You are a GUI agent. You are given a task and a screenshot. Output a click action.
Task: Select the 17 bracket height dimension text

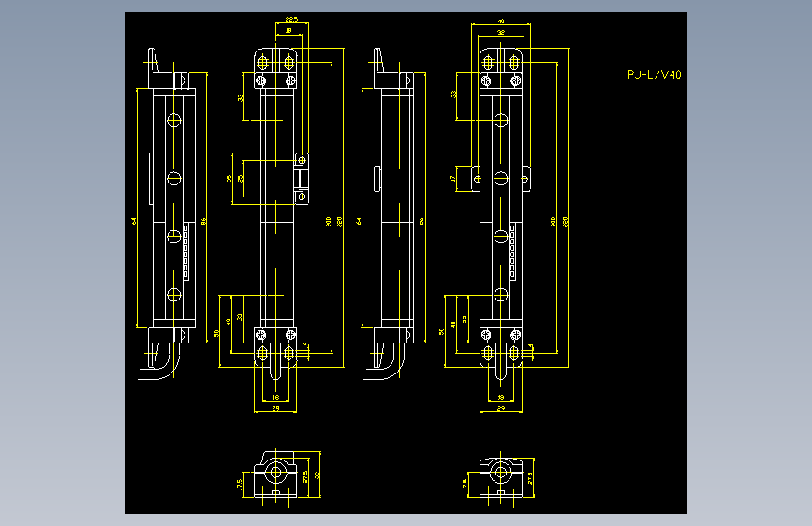coord(453,178)
